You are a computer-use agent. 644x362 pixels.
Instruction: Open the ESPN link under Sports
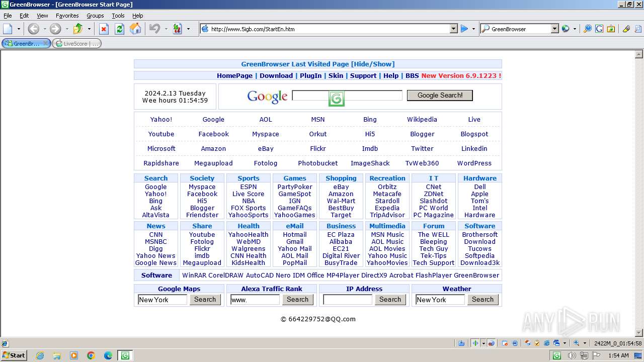coord(249,187)
